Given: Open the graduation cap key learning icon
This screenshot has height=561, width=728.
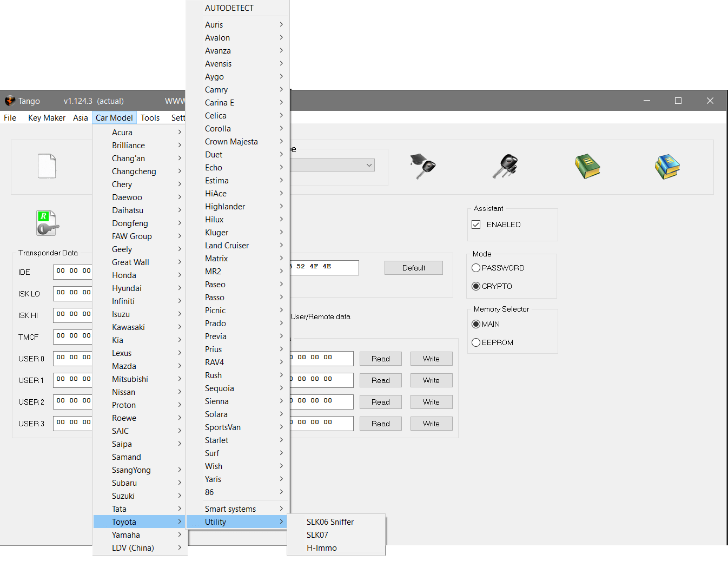Looking at the screenshot, I should pos(423,166).
